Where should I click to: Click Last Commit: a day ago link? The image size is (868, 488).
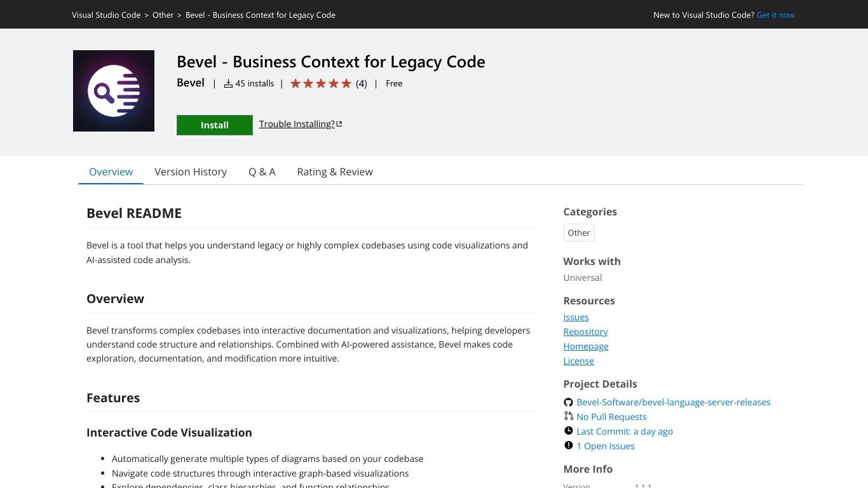pos(625,431)
